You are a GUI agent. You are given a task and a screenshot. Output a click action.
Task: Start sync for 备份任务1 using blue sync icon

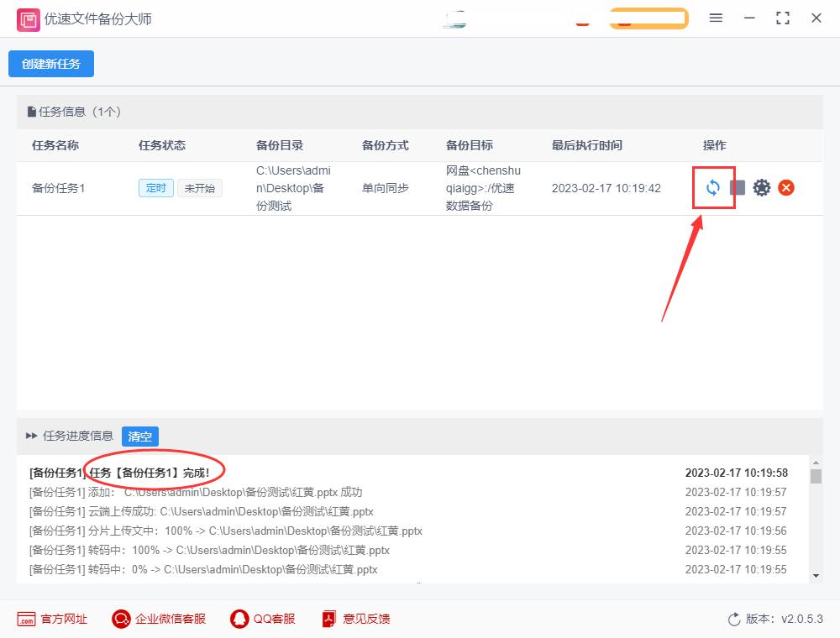click(x=713, y=187)
